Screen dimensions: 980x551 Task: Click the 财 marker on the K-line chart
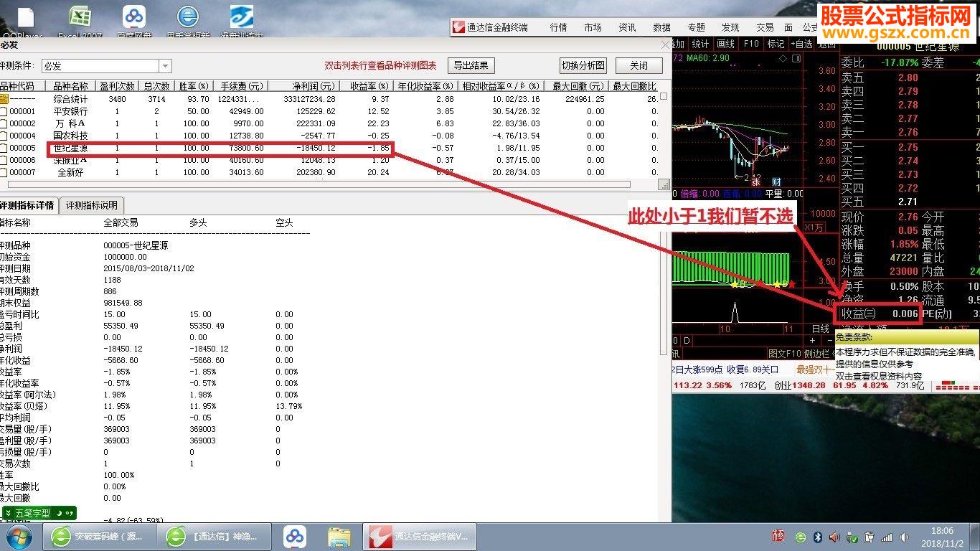[776, 182]
